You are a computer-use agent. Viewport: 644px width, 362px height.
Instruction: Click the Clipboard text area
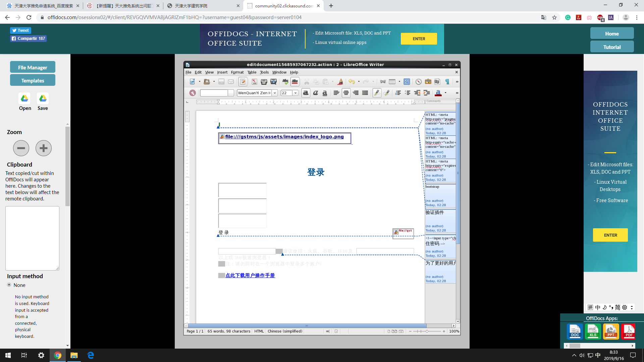pos(32,238)
